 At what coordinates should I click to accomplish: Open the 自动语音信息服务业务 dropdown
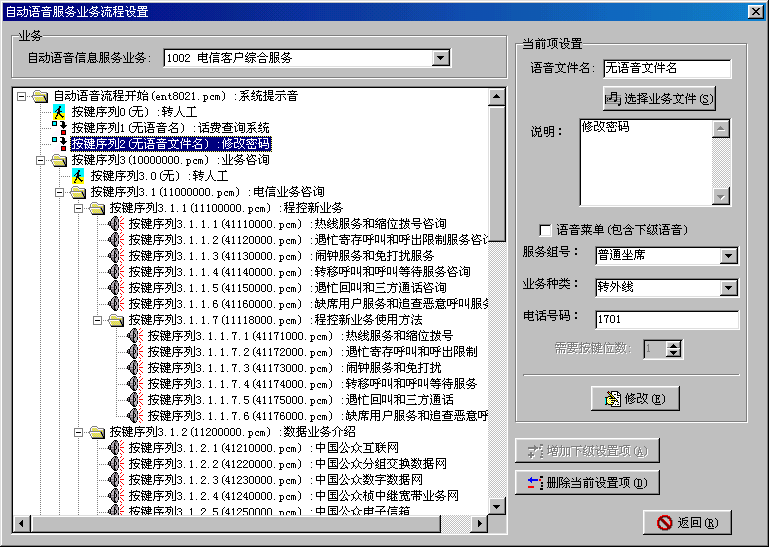pyautogui.click(x=441, y=59)
